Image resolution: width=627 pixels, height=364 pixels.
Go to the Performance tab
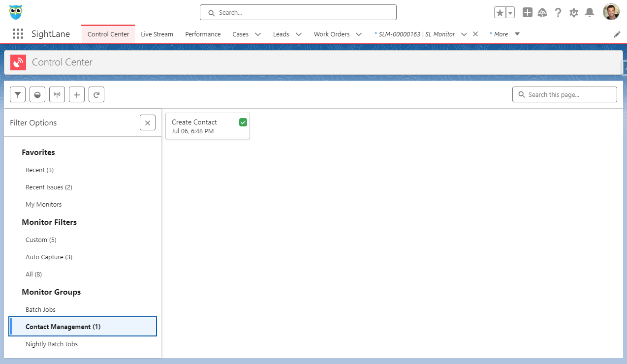click(203, 34)
